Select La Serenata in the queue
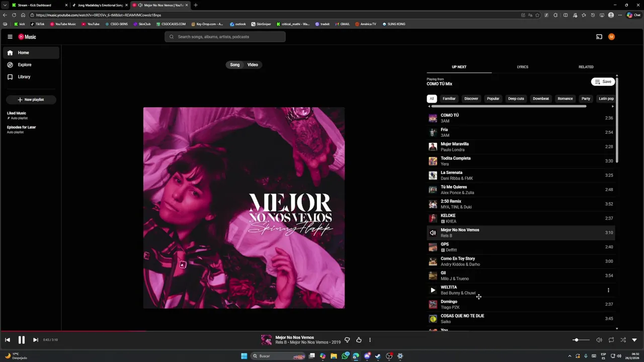Screen dimensions: 644x362 tap(521, 175)
